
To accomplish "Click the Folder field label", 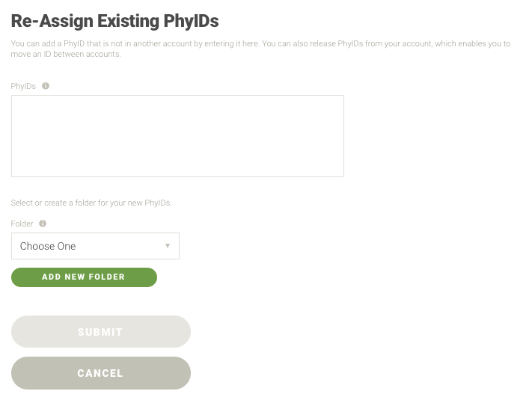I will pos(22,224).
